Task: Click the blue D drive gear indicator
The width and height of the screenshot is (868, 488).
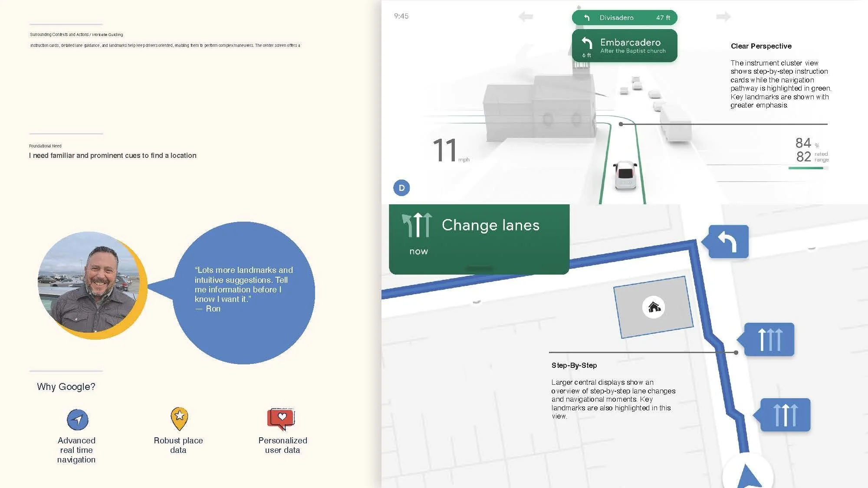Action: (x=401, y=188)
